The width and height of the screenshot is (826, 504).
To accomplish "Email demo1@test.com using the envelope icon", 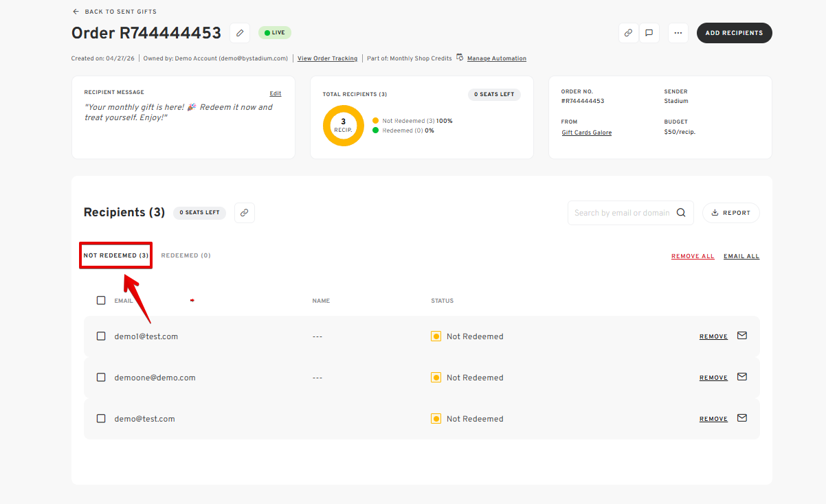I will pyautogui.click(x=742, y=336).
